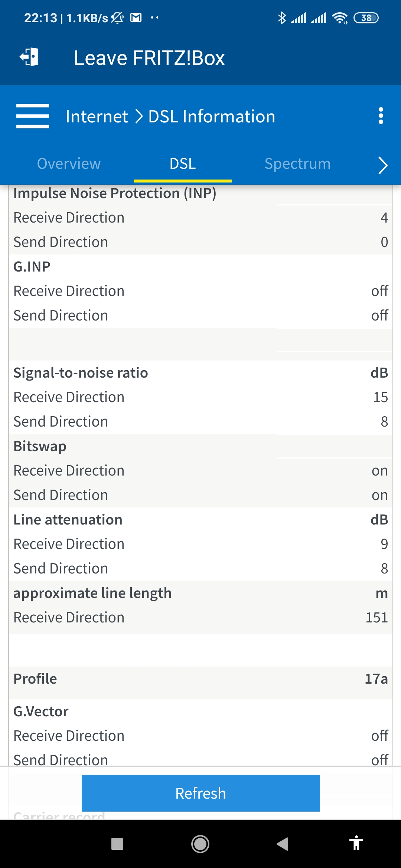Tap the right arrow to show more tabs

coord(383,165)
